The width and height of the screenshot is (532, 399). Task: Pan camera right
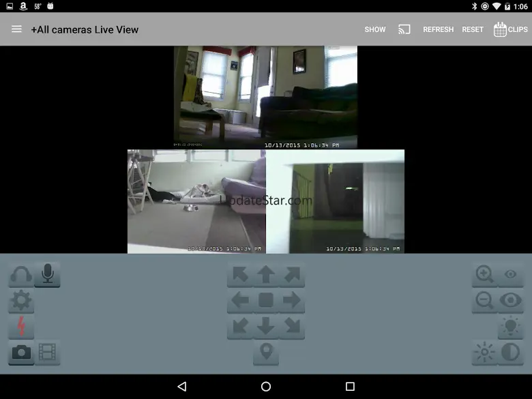pos(292,301)
